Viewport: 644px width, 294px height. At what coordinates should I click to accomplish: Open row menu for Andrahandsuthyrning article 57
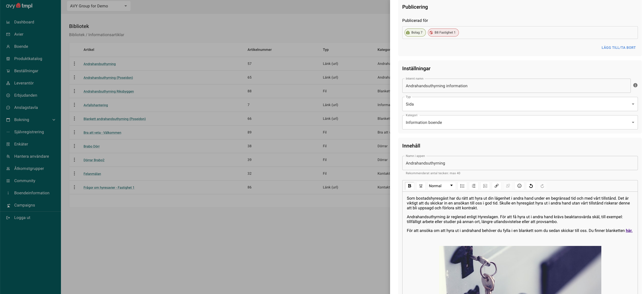tap(74, 64)
